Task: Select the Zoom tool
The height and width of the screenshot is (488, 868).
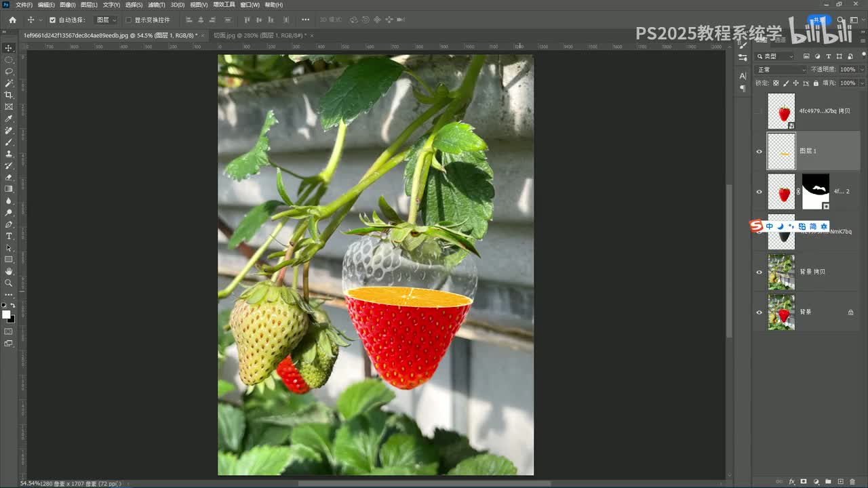Action: [x=9, y=283]
